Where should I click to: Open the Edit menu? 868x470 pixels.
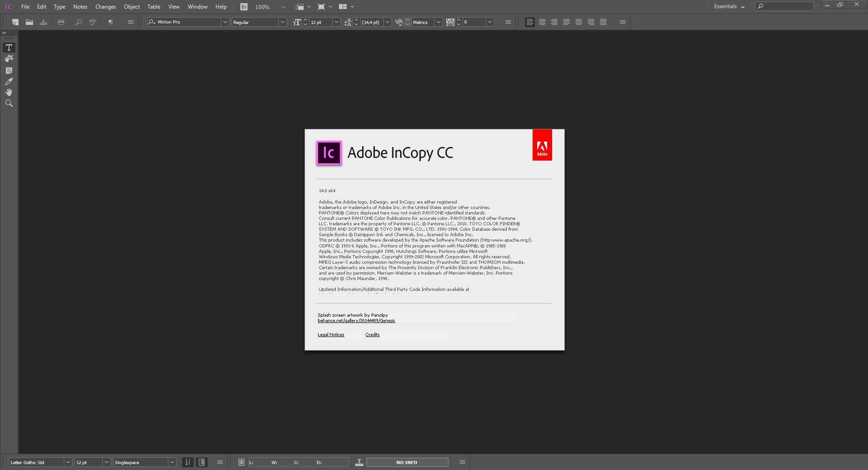(42, 7)
